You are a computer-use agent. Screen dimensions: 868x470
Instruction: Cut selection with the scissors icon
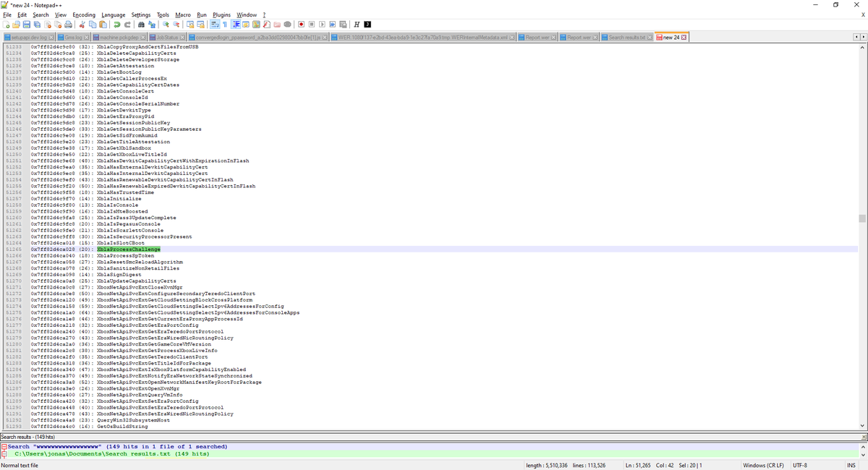[x=82, y=25]
